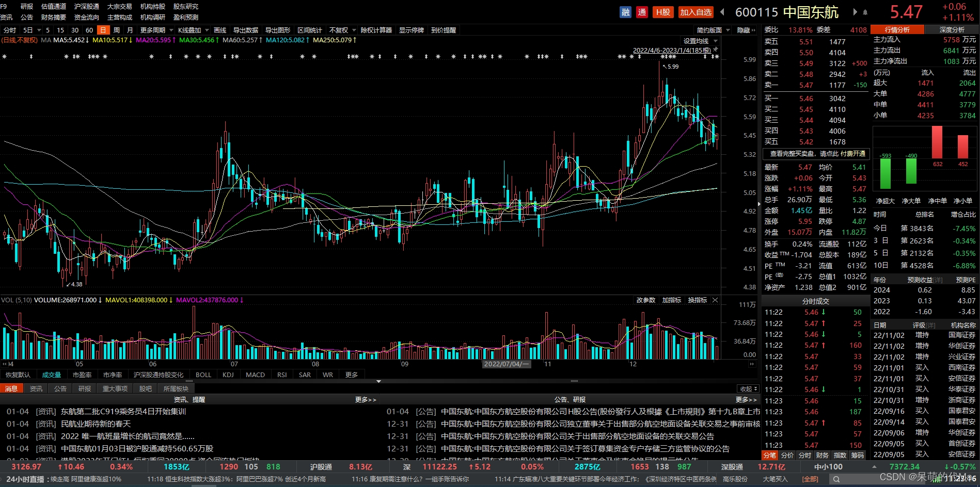Click 恢复默认 restore default button
This screenshot has height=487, width=980.
(18, 375)
